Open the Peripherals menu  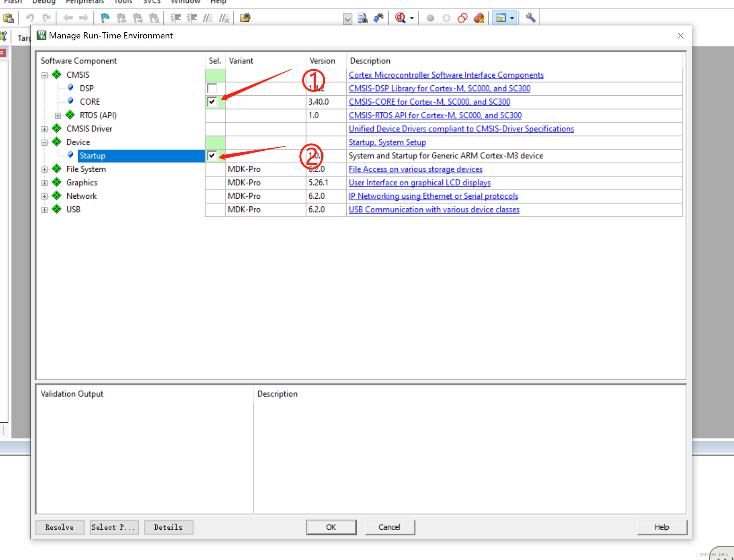tap(85, 2)
